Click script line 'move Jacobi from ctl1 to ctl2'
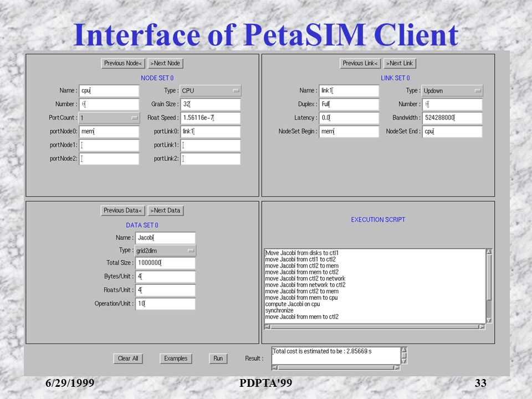The width and height of the screenshot is (532, 399). point(300,259)
